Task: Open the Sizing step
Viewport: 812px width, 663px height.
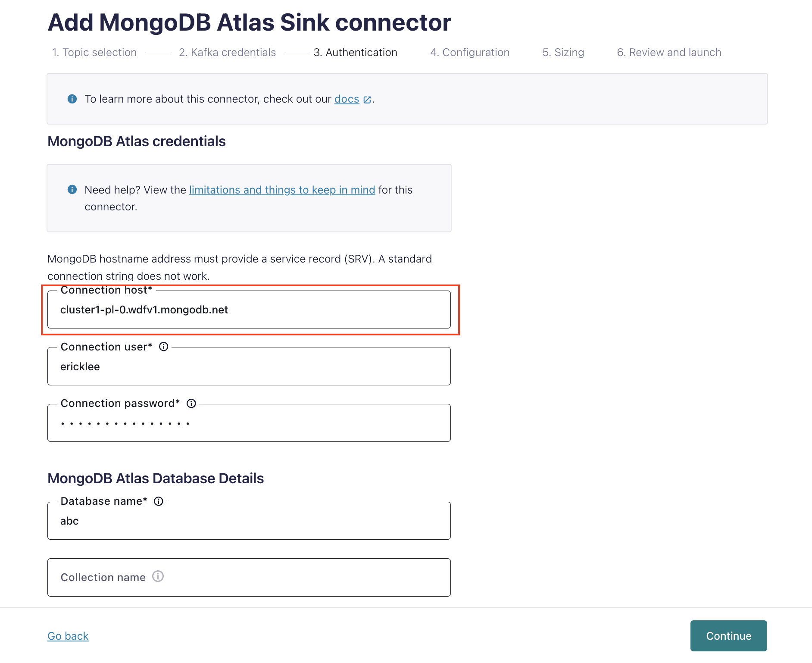Action: [563, 52]
